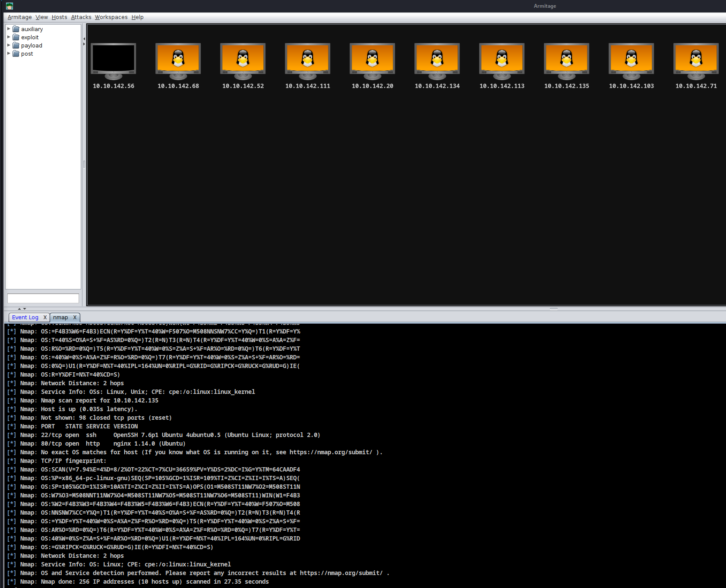Click the exploit folder icon
Screen dimensions: 726x588
16,37
